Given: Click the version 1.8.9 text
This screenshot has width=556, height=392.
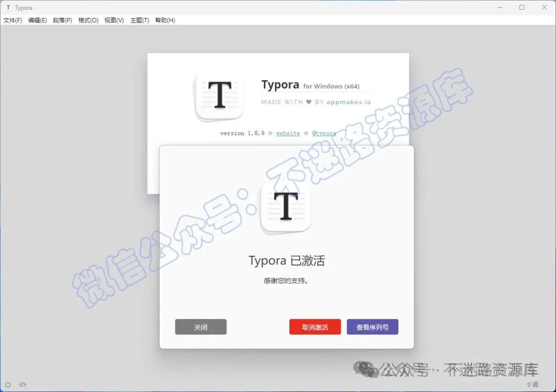Looking at the screenshot, I should 242,133.
